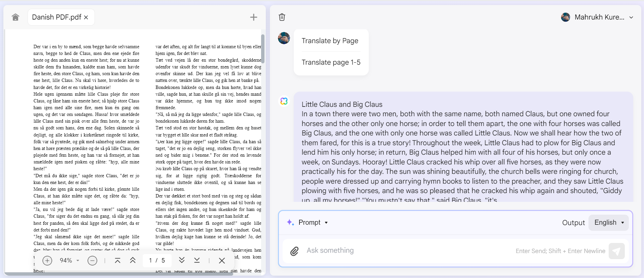This screenshot has height=278, width=644.
Task: Go to the previous PDF page
Action: coord(133,260)
